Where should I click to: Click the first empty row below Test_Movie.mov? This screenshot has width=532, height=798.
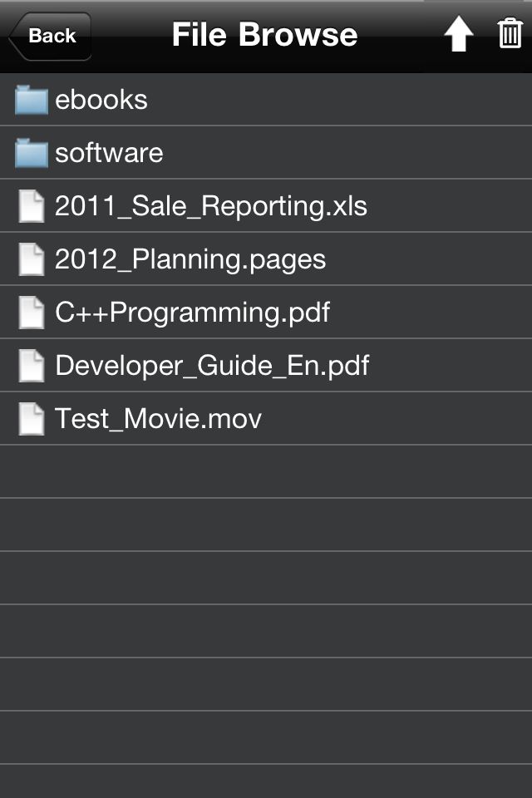(x=266, y=471)
